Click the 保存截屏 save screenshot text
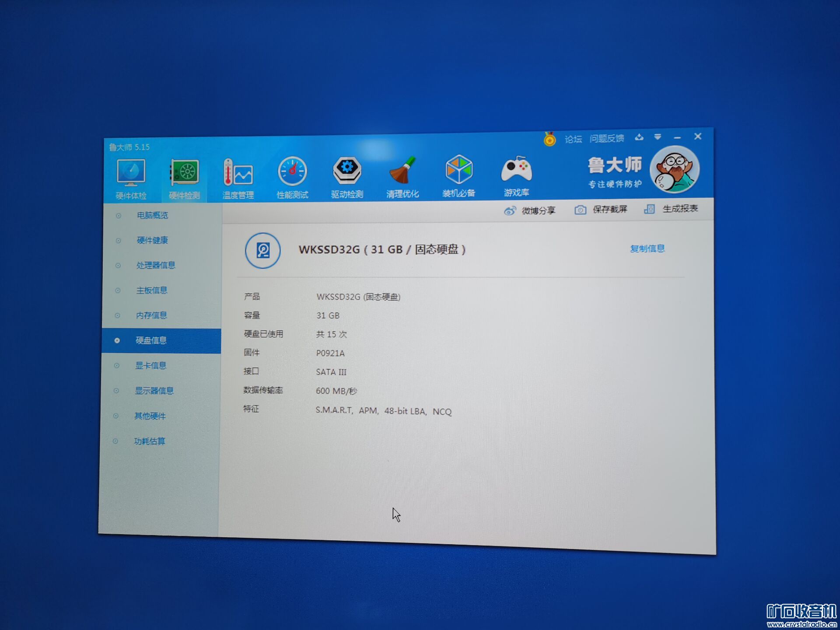 pos(610,209)
